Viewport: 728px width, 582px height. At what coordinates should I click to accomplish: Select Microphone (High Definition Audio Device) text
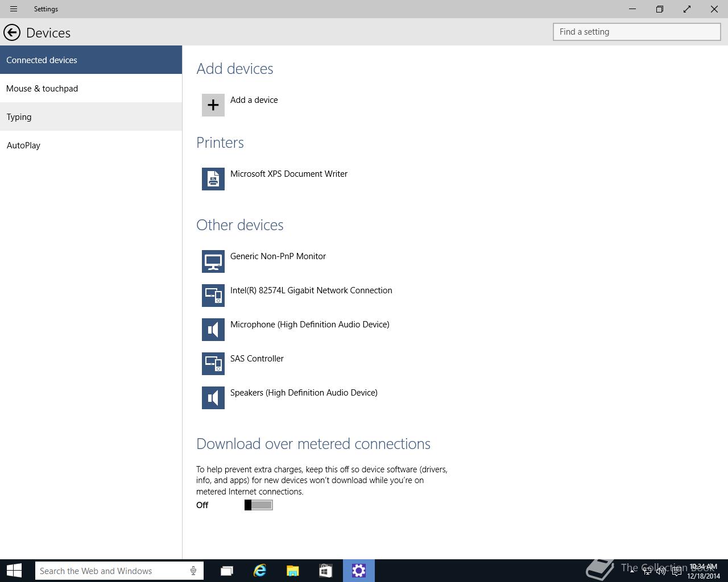coord(310,325)
